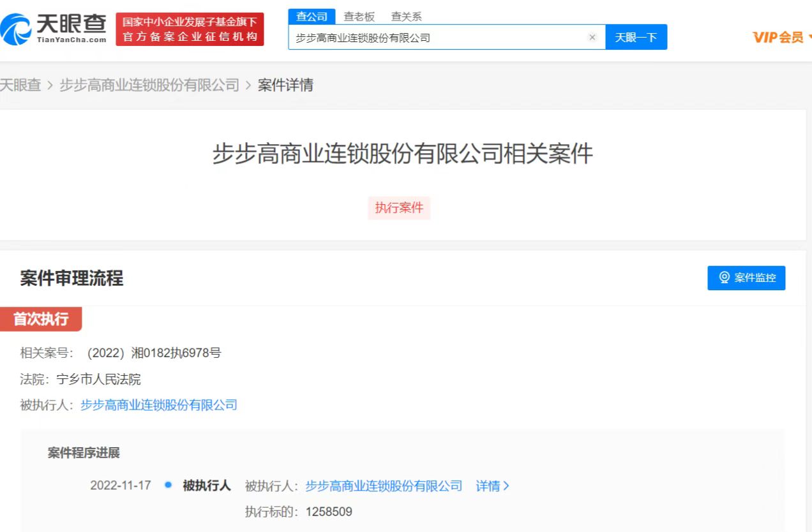The height and width of the screenshot is (532, 812).
Task: Click the 案件详情 breadcrumb text
Action: click(x=285, y=85)
